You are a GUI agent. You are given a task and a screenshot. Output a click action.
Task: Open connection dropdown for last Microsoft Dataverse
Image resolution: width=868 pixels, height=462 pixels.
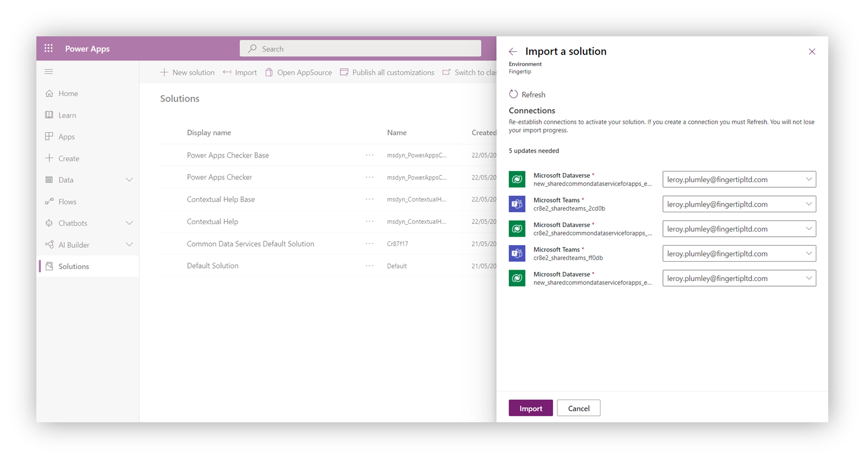click(x=739, y=278)
